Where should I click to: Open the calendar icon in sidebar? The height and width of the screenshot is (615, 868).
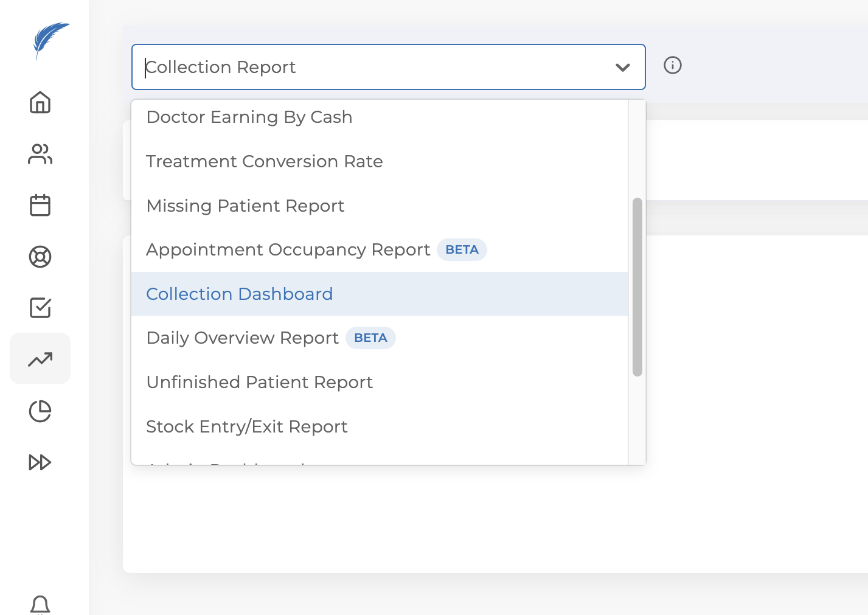40,205
